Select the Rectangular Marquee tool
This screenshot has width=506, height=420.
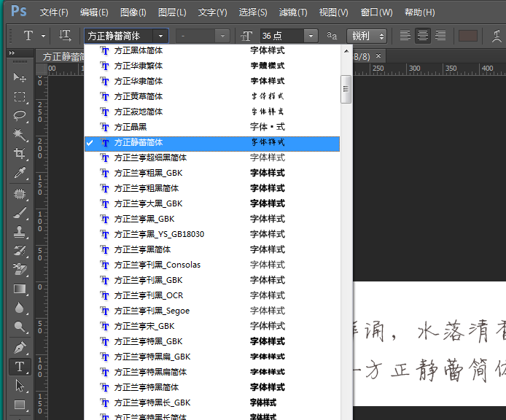[x=20, y=96]
